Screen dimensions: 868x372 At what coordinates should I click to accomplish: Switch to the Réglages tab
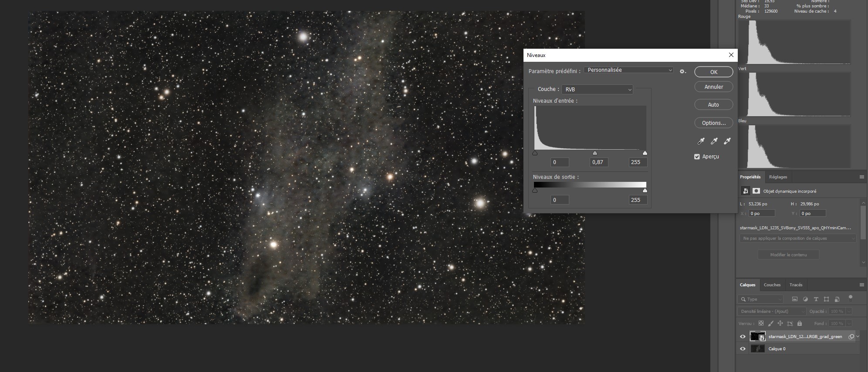click(778, 177)
